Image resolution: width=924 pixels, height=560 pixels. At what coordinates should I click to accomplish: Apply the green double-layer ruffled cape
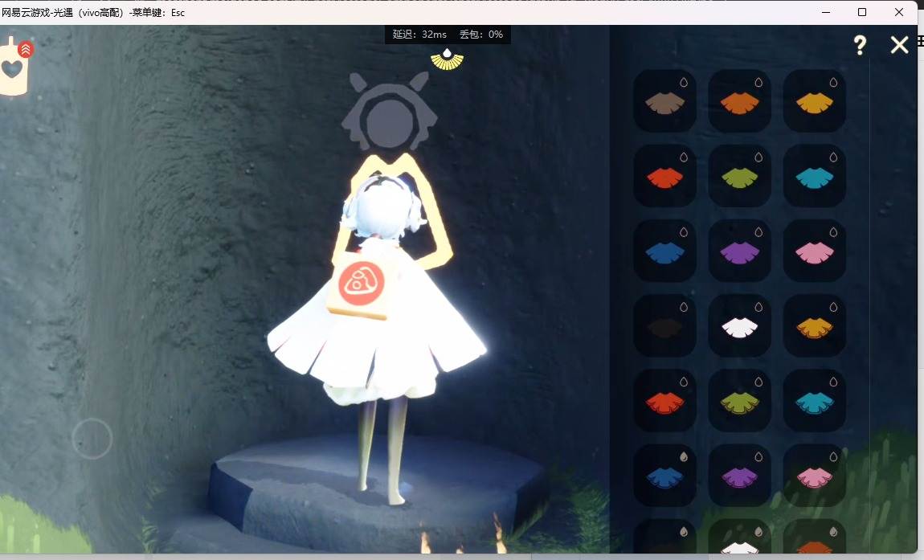(739, 400)
